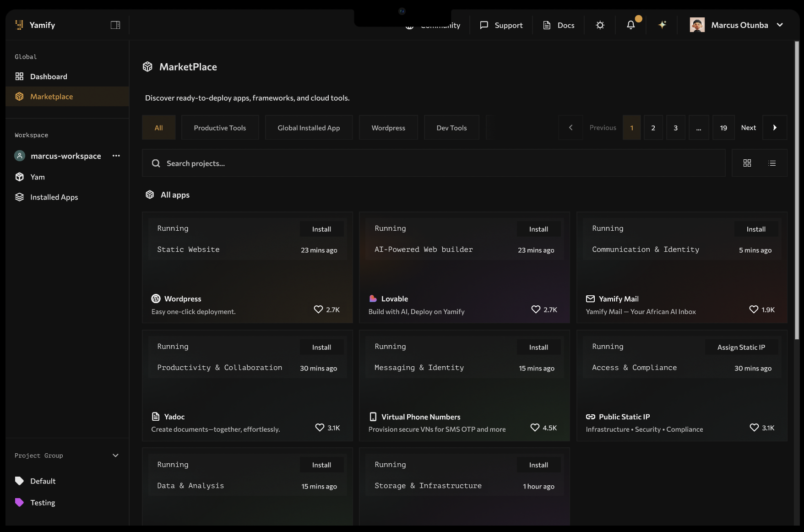Select the Global Installed App tab
This screenshot has height=532, width=804.
tap(308, 127)
